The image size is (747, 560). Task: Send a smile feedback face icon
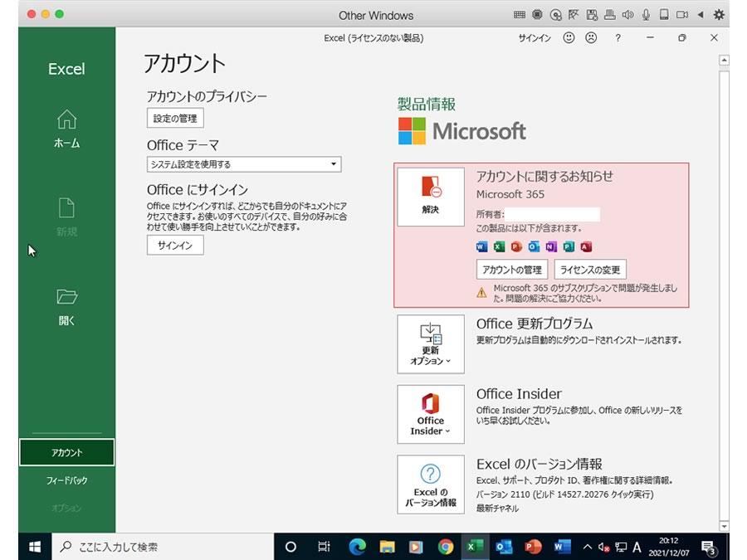coord(569,37)
